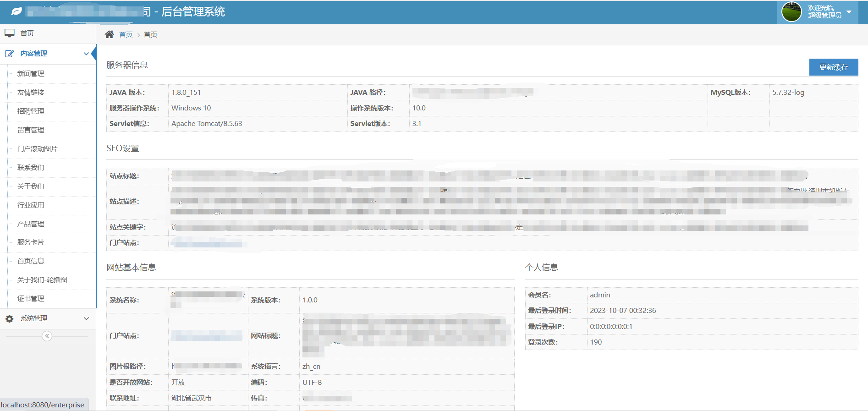
Task: Click the Apache Tomcat/8.5.63 value
Action: pos(207,123)
